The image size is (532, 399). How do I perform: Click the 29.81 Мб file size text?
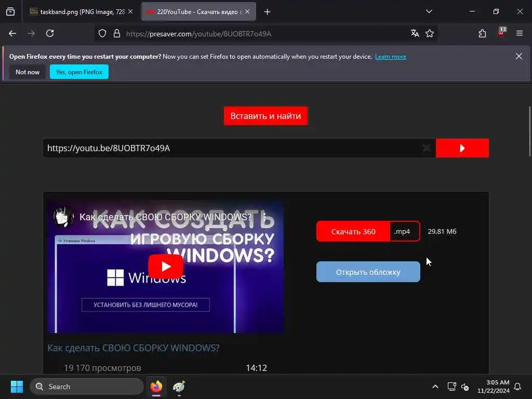[442, 231]
